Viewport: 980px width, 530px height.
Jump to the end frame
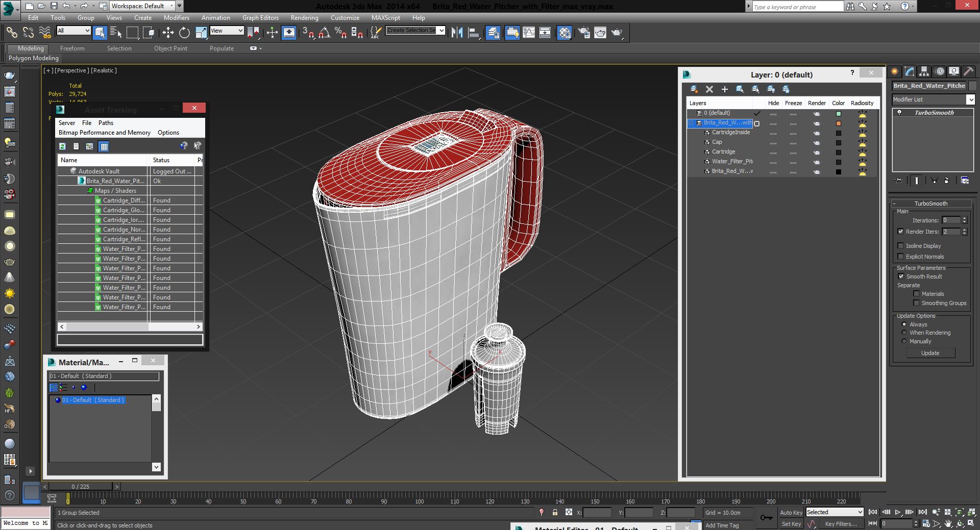(922, 512)
